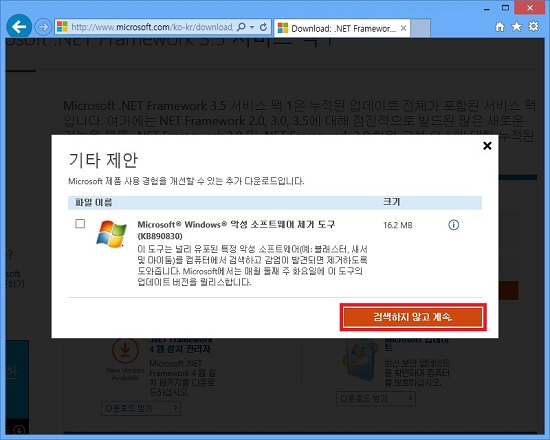Open Favorites star icon
Image resolution: width=550 pixels, height=440 pixels.
click(516, 26)
